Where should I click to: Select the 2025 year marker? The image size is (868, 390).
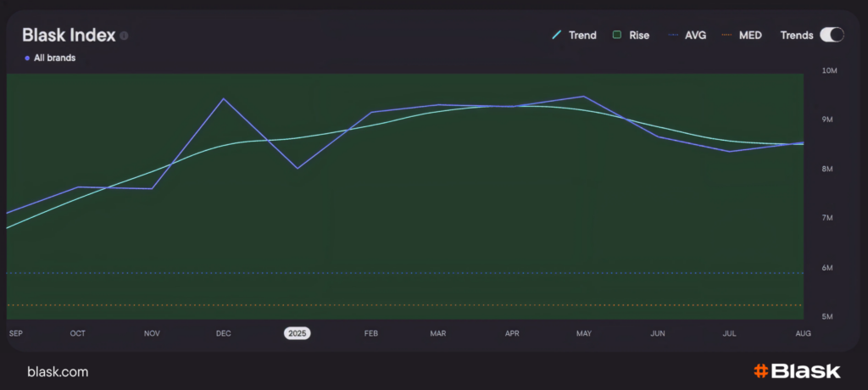pyautogui.click(x=297, y=333)
